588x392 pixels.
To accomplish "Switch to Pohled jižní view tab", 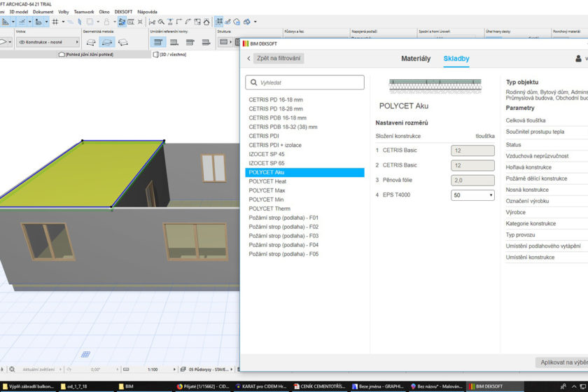I will tap(86, 55).
